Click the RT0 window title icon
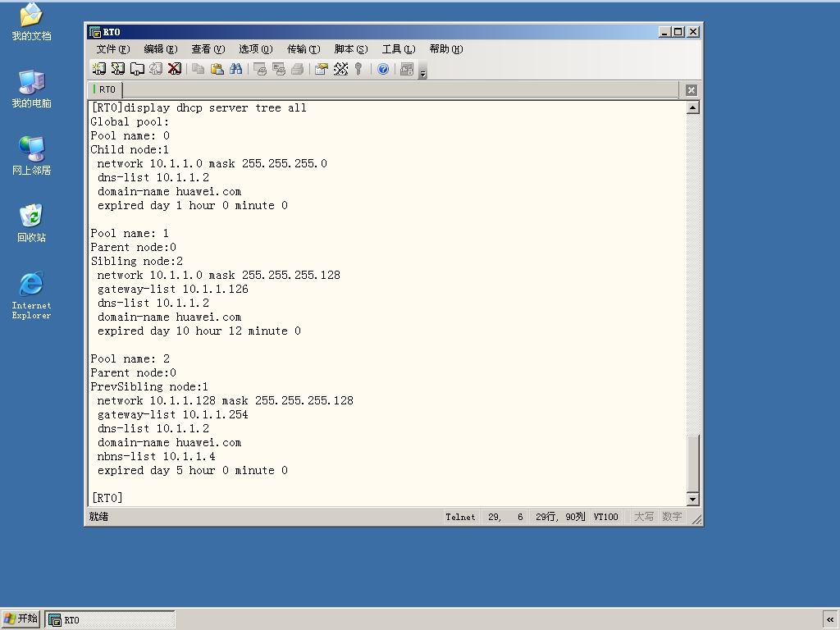 point(95,32)
